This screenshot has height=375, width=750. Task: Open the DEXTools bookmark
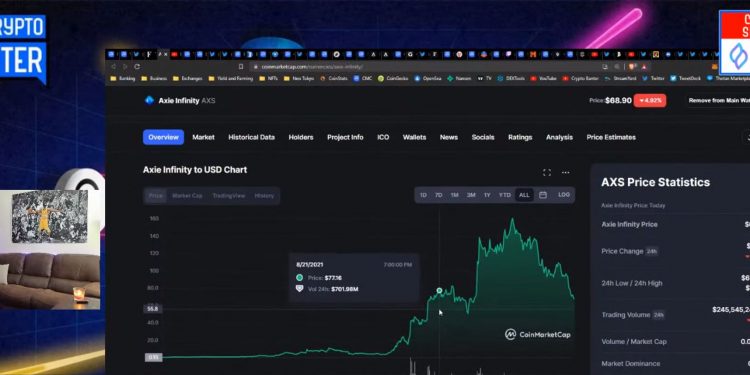[511, 78]
